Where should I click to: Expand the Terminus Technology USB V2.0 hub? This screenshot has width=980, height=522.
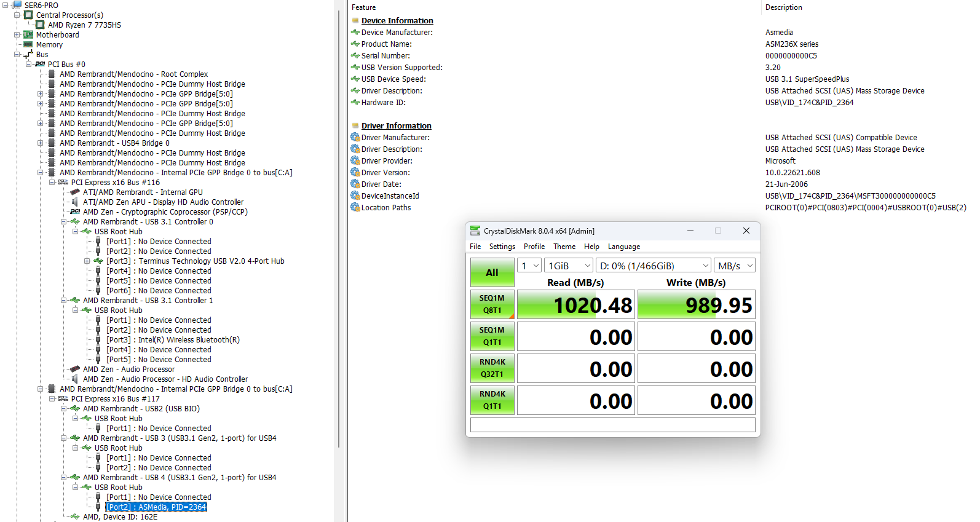pos(87,261)
